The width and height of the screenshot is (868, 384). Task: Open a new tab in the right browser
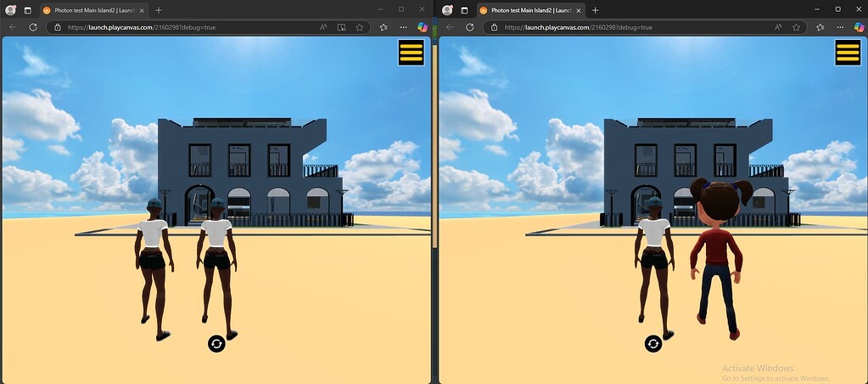594,10
